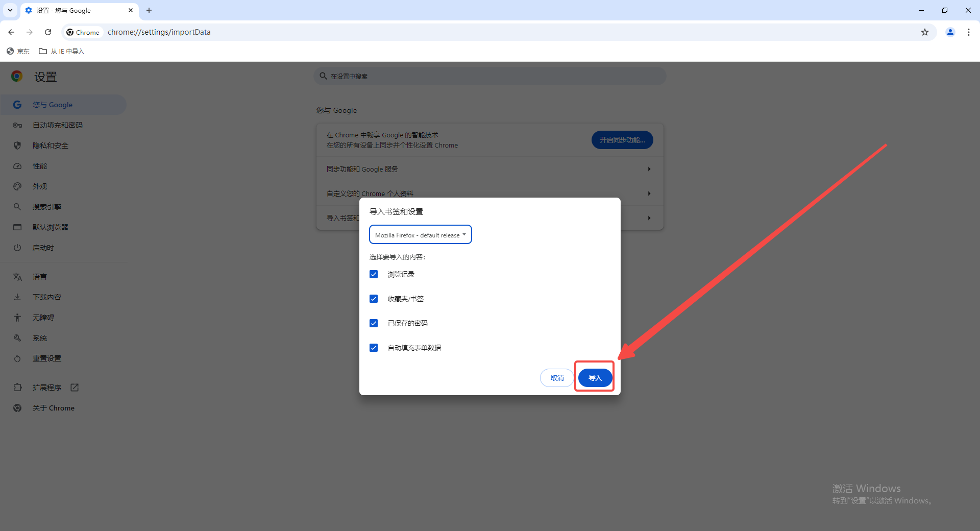Bookmark this page with the star icon
This screenshot has width=980, height=531.
click(x=925, y=32)
